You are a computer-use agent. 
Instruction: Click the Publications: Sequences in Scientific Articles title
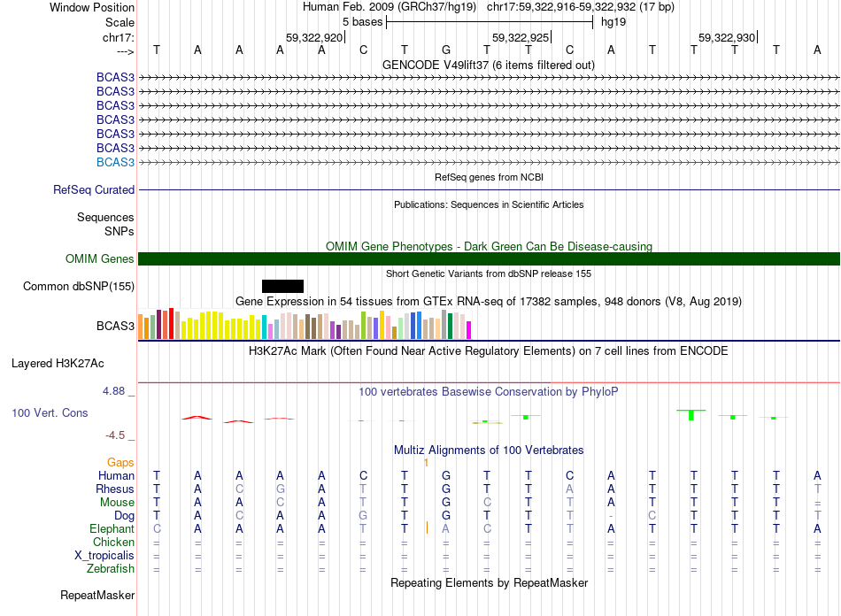pos(489,204)
